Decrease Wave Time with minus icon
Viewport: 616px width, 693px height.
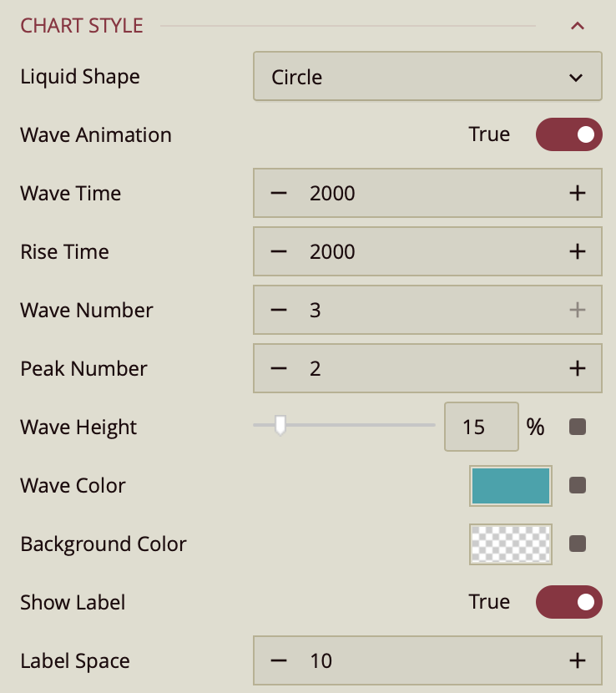tap(279, 194)
